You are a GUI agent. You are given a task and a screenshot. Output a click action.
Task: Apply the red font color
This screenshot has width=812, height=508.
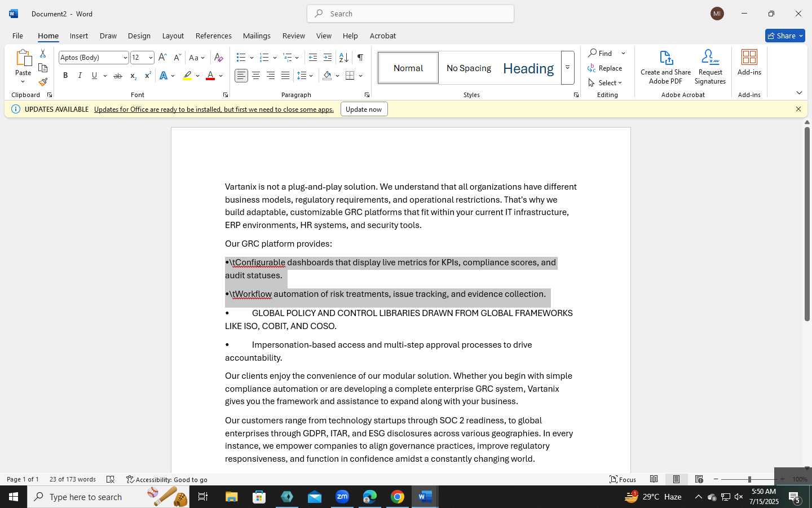210,76
